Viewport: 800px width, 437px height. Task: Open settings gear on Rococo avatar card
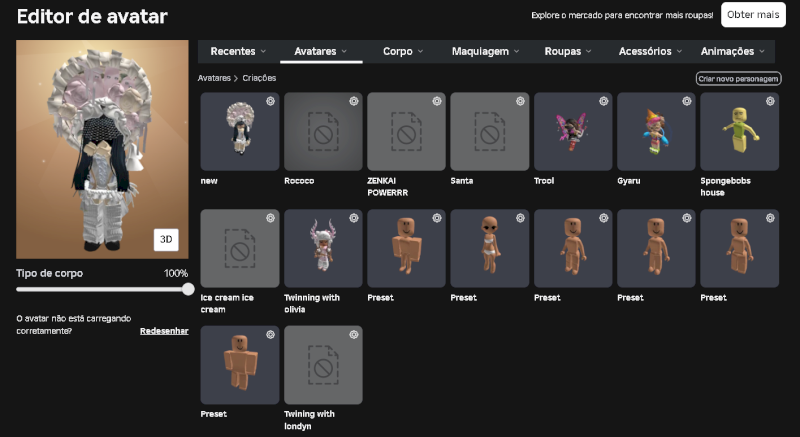pyautogui.click(x=354, y=101)
